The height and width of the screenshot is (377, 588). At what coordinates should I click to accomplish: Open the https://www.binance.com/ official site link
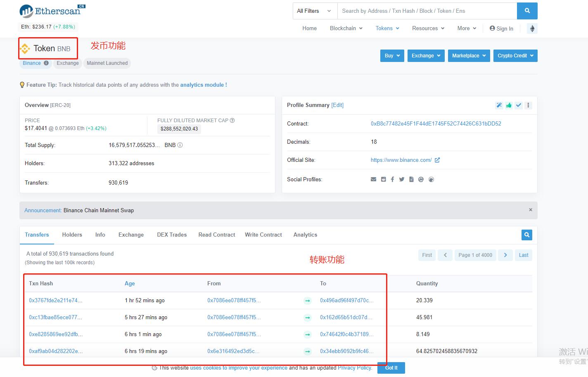click(401, 160)
